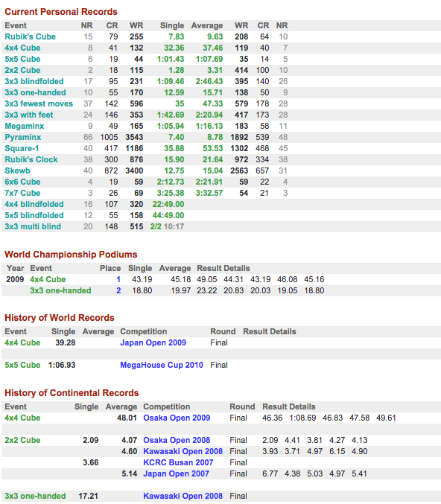Click the multi blind result 2/2 10:17
The width and height of the screenshot is (441, 504).
point(168,226)
